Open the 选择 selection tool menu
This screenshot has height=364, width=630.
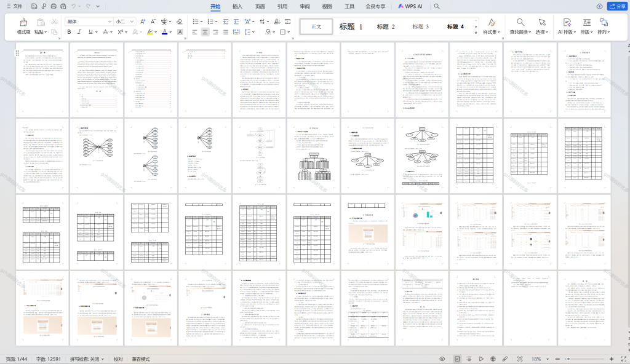coord(541,26)
